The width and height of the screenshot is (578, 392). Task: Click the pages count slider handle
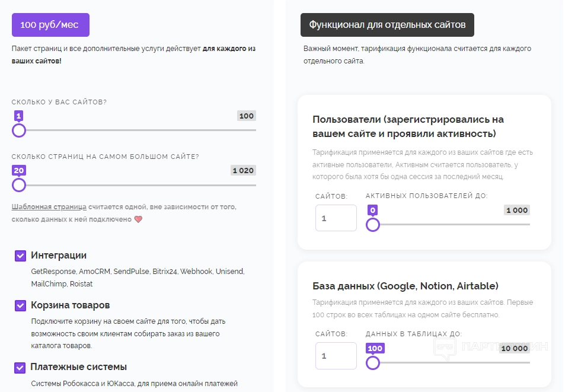(19, 185)
